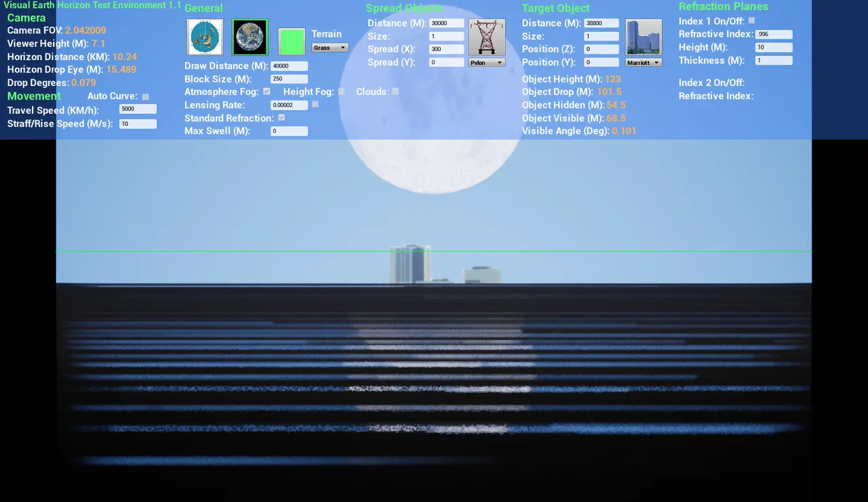Viewport: 868px width, 502px height.
Task: Click the Thickness (M) input field
Action: [774, 60]
